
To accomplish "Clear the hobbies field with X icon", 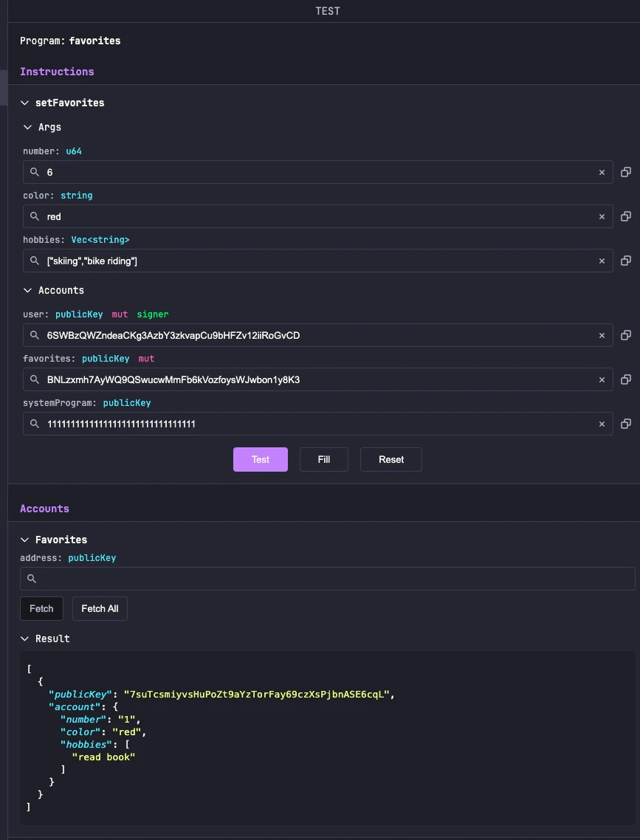I will click(602, 261).
